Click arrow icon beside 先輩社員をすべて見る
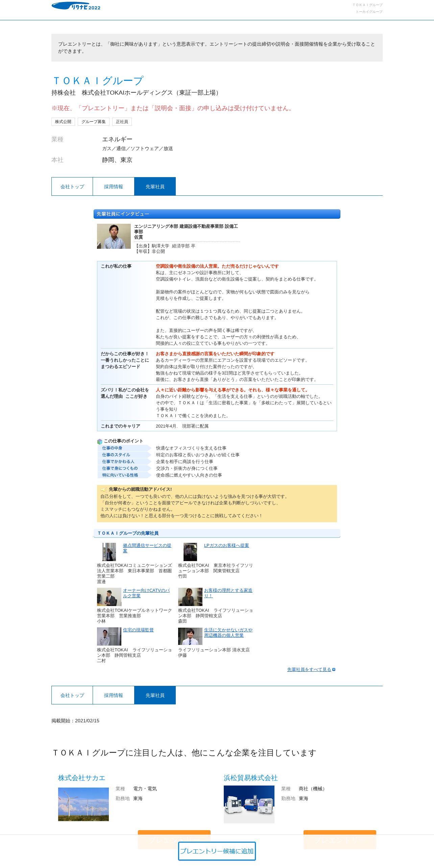 tap(334, 669)
